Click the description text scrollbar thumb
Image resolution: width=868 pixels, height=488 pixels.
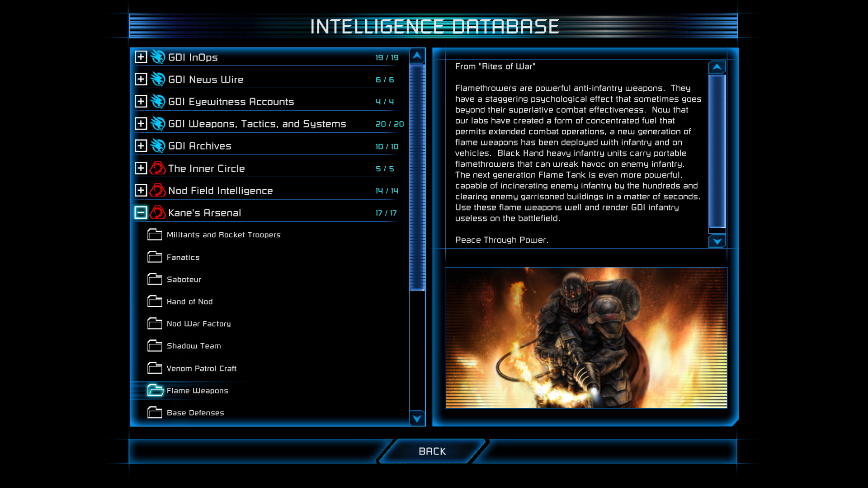coord(717,151)
